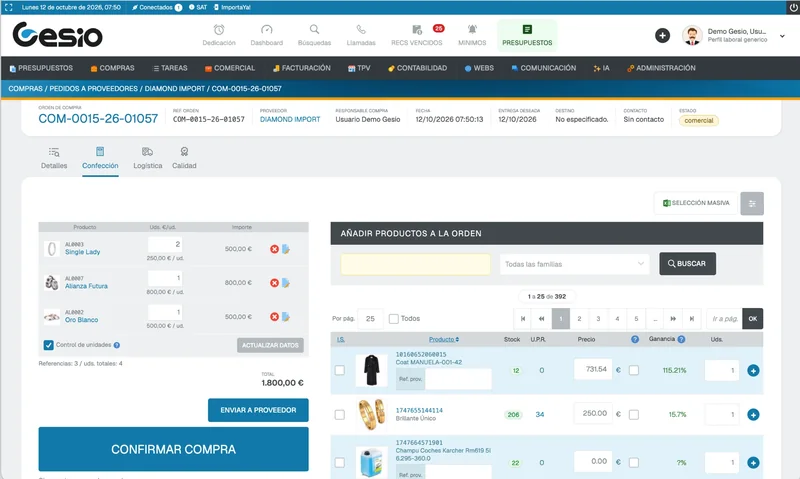Click the power icon in top bar

(793, 7)
